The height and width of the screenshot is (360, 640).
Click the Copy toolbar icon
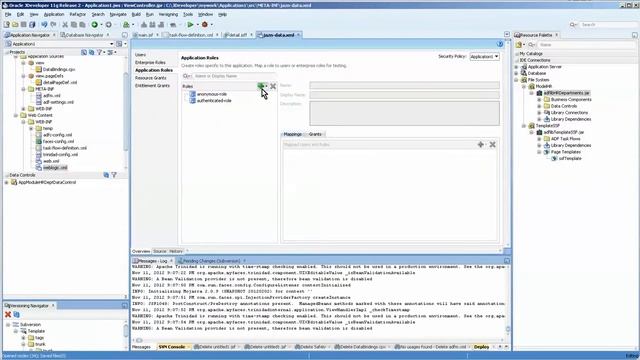click(x=73, y=25)
